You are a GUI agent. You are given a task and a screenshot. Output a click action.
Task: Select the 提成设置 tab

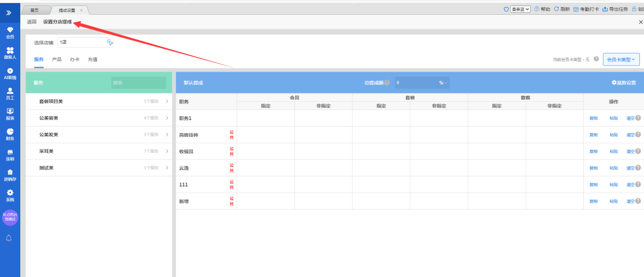66,10
